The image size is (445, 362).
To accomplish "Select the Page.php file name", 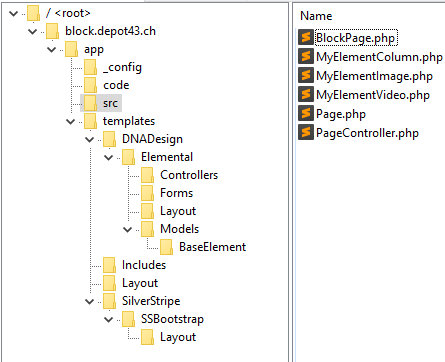I will pos(341,114).
